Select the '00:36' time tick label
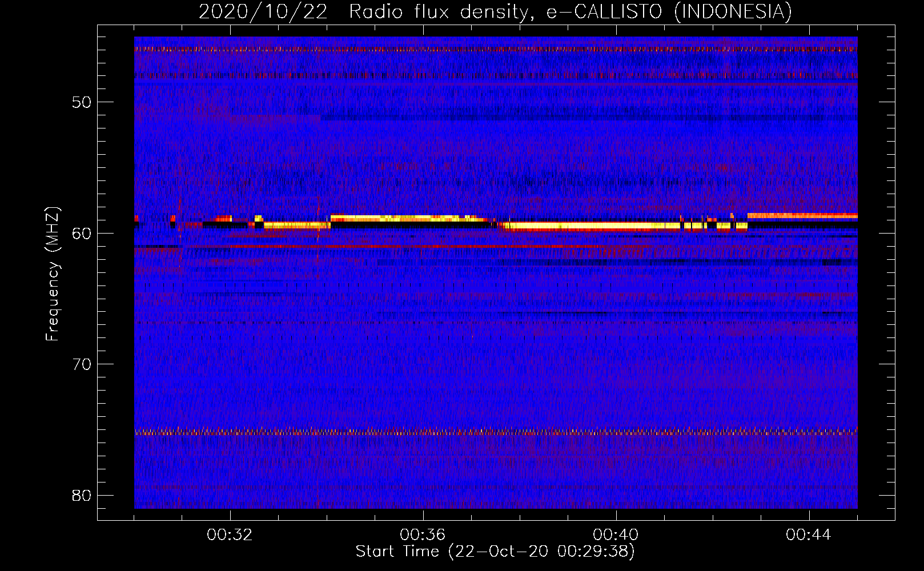The height and width of the screenshot is (571, 924). (x=423, y=535)
